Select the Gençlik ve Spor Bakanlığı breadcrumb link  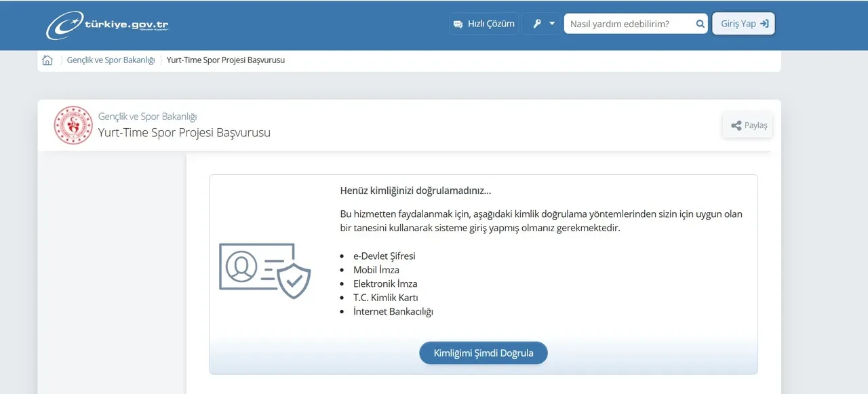click(x=113, y=60)
